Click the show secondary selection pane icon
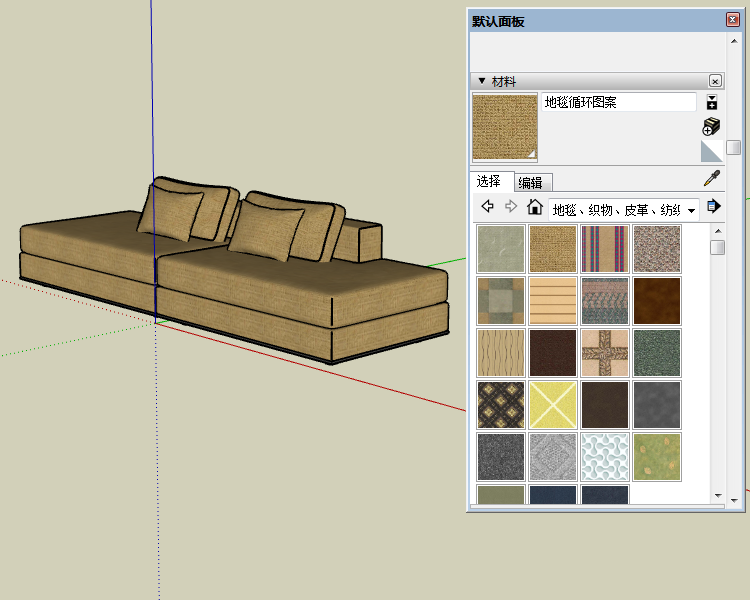 [x=711, y=102]
